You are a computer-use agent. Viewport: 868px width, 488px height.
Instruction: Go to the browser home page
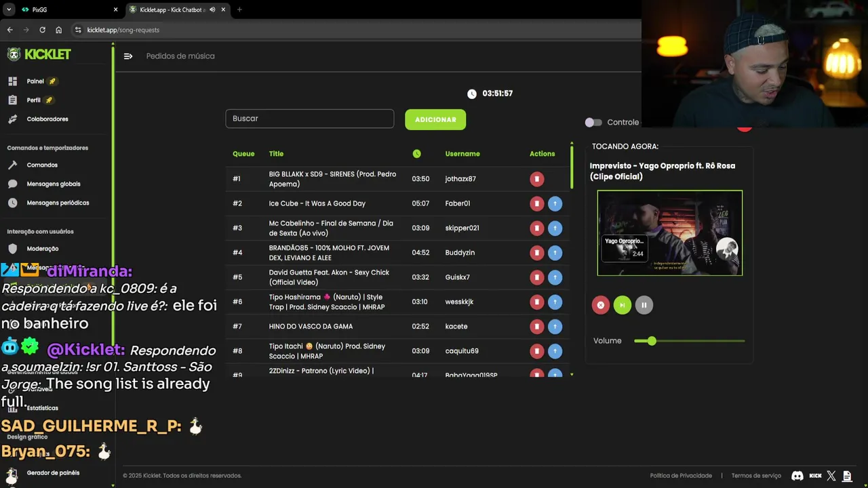(58, 30)
